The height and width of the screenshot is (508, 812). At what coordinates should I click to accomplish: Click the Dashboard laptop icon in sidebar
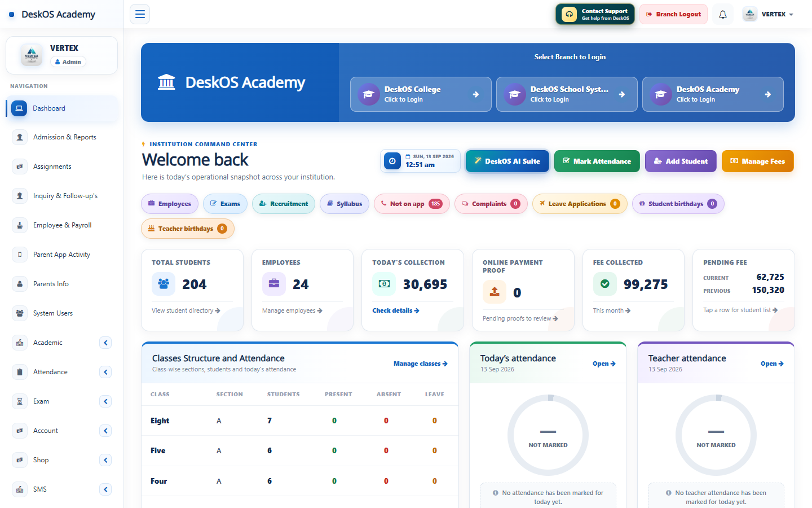(x=19, y=108)
